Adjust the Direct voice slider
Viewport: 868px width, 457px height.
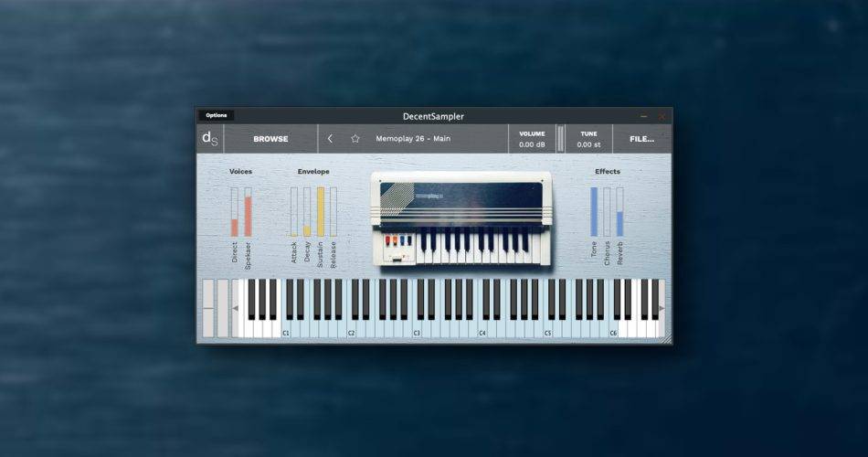pos(235,212)
